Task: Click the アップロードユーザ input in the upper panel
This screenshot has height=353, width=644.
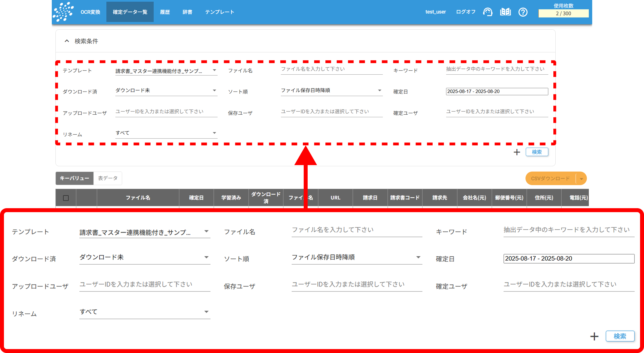Action: pyautogui.click(x=166, y=112)
